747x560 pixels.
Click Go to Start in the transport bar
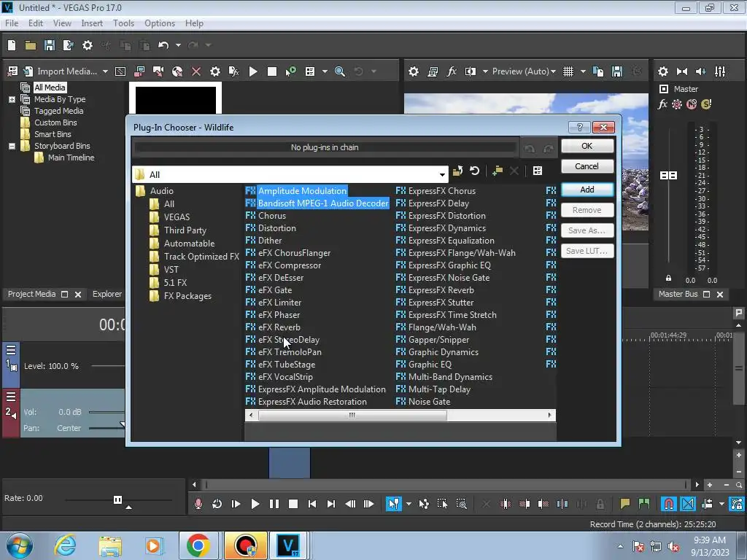tap(312, 504)
